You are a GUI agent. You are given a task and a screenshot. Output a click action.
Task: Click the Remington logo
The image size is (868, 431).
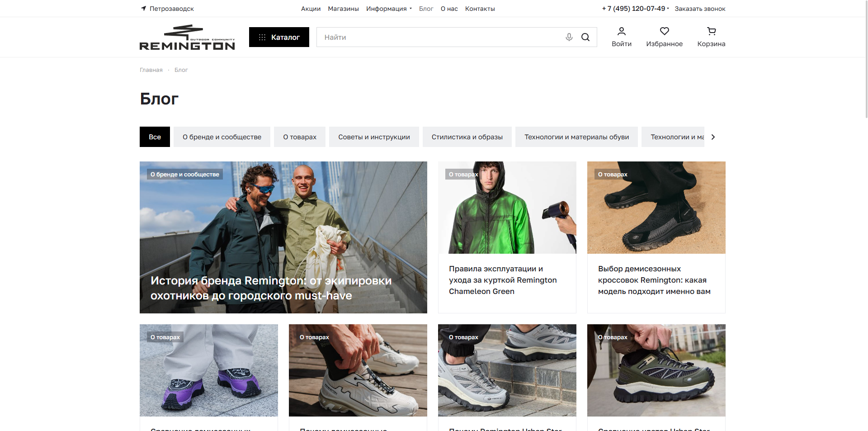pyautogui.click(x=187, y=37)
